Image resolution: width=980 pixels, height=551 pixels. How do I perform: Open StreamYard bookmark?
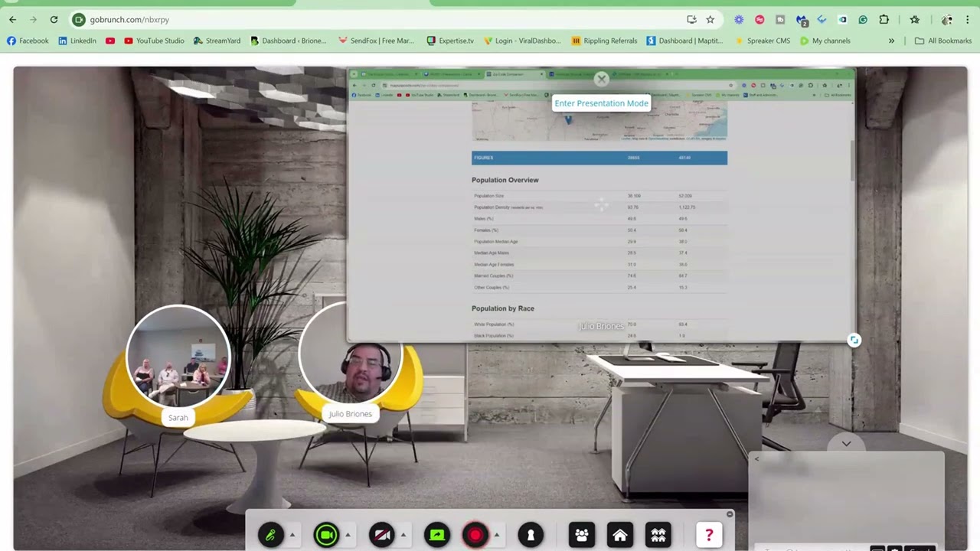coord(217,41)
